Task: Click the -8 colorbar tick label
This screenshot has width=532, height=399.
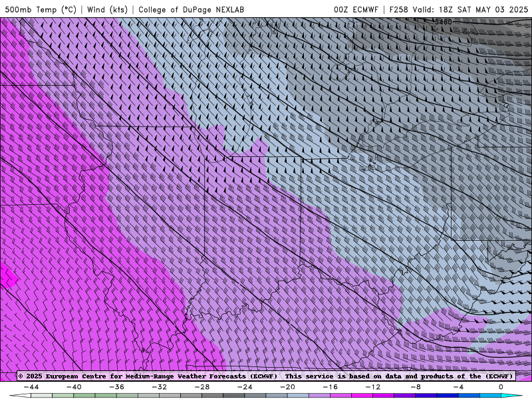Action: tap(416, 387)
